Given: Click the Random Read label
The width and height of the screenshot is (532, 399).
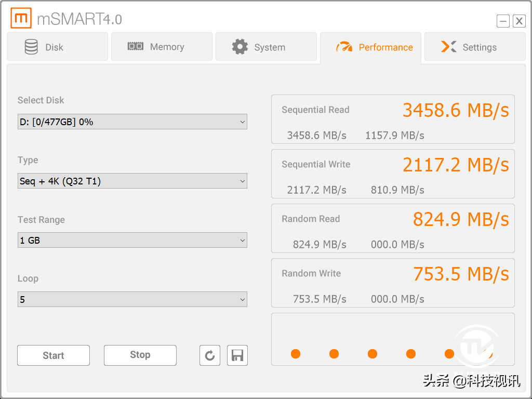Looking at the screenshot, I should [311, 219].
